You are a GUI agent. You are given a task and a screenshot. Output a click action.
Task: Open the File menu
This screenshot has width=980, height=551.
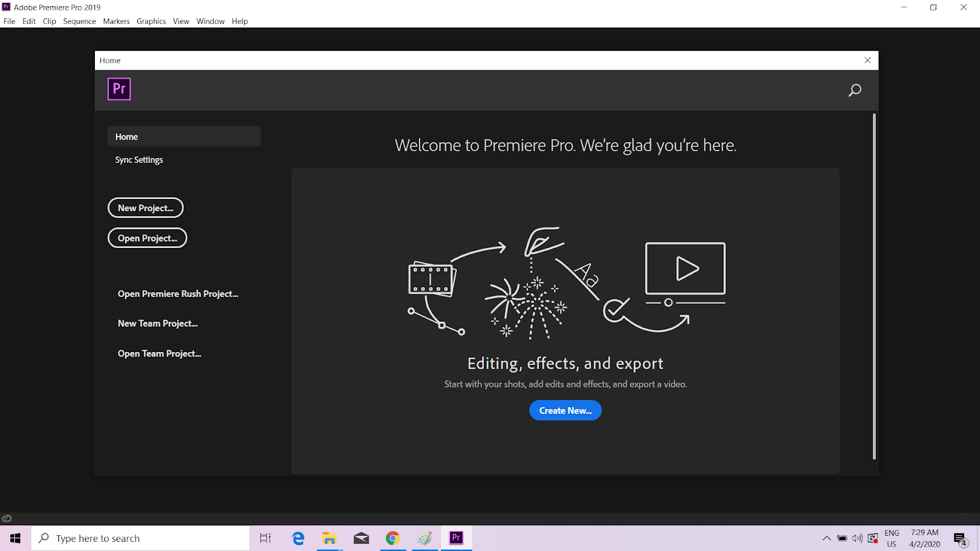(9, 21)
